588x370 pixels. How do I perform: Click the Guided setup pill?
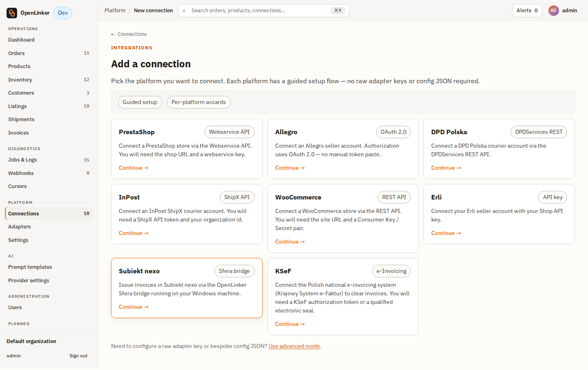click(x=140, y=102)
